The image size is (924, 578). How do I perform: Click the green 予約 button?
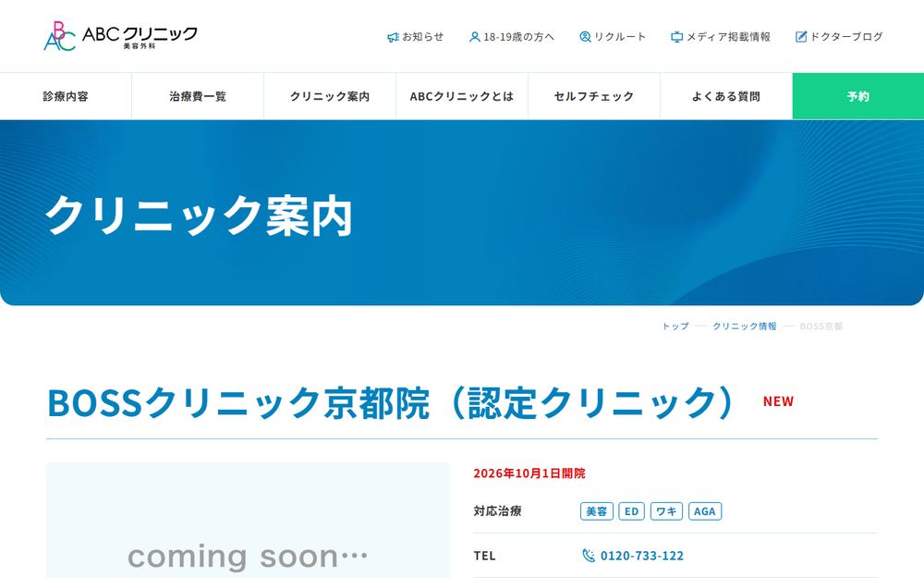click(858, 96)
